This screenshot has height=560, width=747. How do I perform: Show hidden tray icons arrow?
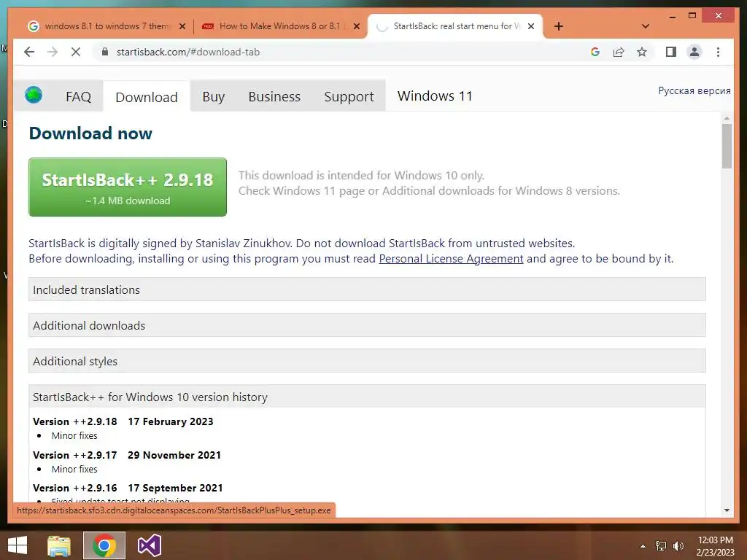click(643, 546)
